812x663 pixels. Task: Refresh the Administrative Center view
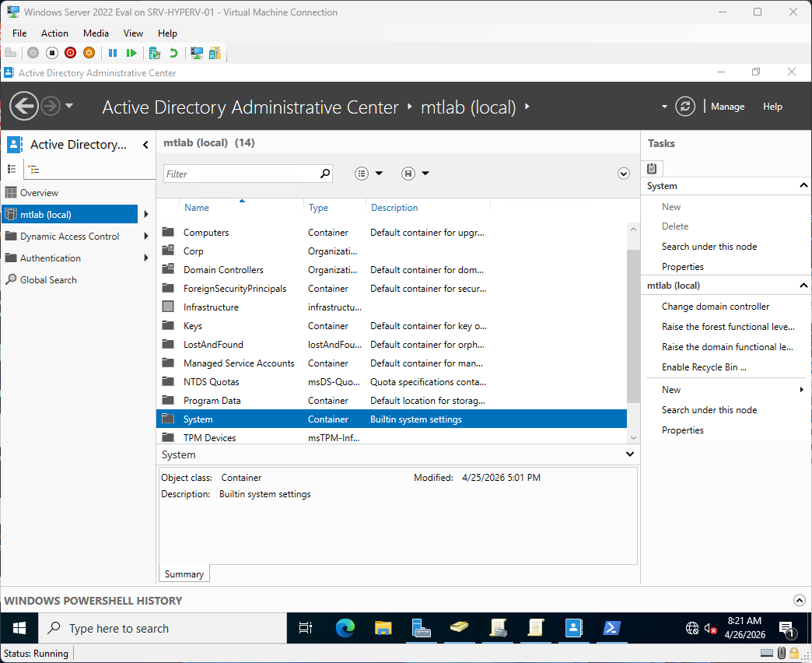[x=685, y=107]
